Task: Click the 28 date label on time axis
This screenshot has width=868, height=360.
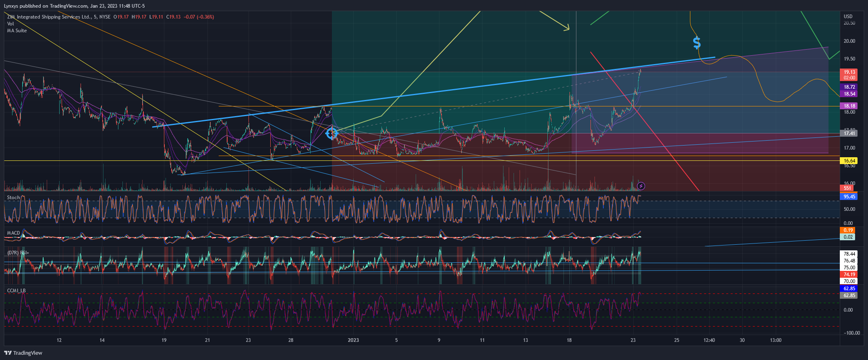Action: pyautogui.click(x=291, y=340)
